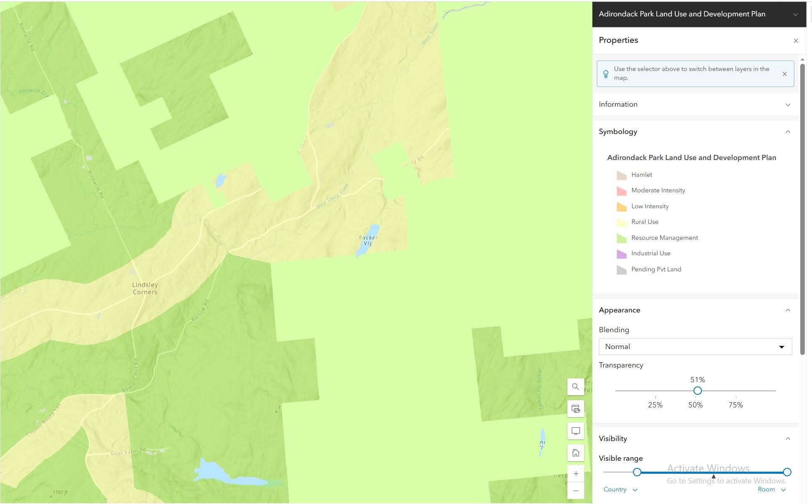Return to home map extent
The height and width of the screenshot is (504, 812).
[x=575, y=453]
